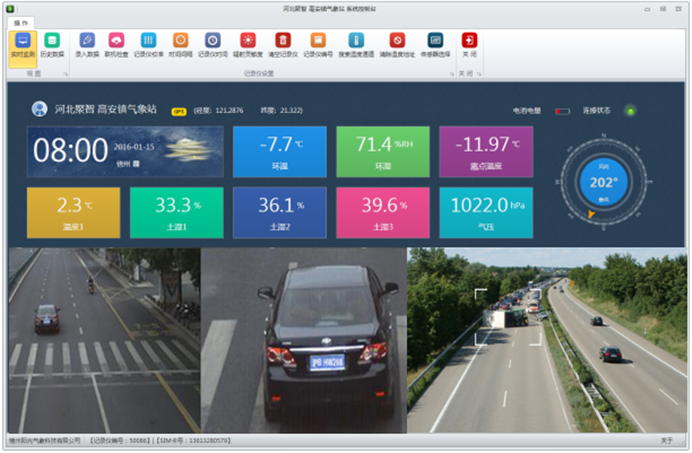Open the black car license plate thumbnail
692x453 pixels.
(303, 340)
